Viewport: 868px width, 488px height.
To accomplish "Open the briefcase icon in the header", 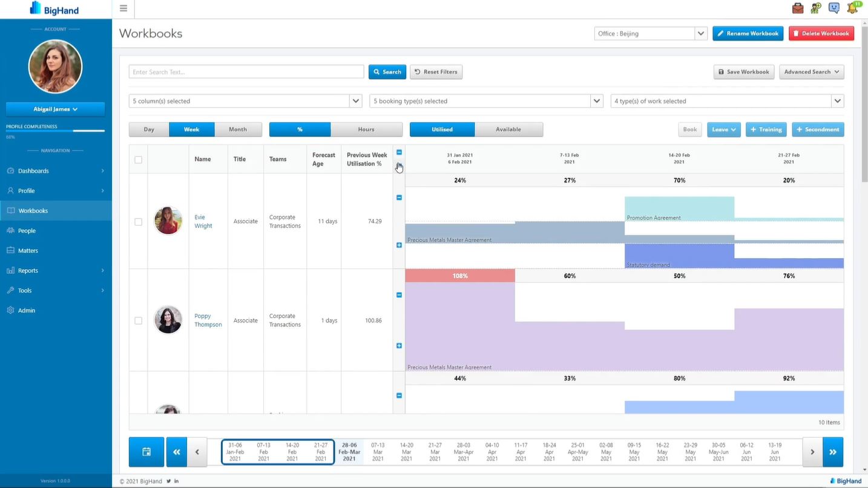I will (797, 8).
